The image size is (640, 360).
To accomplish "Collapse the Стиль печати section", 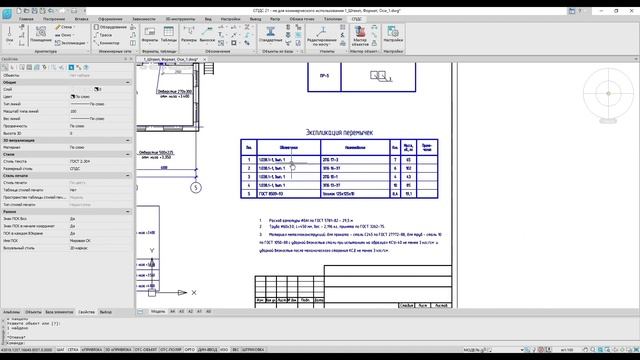I will tap(128, 176).
